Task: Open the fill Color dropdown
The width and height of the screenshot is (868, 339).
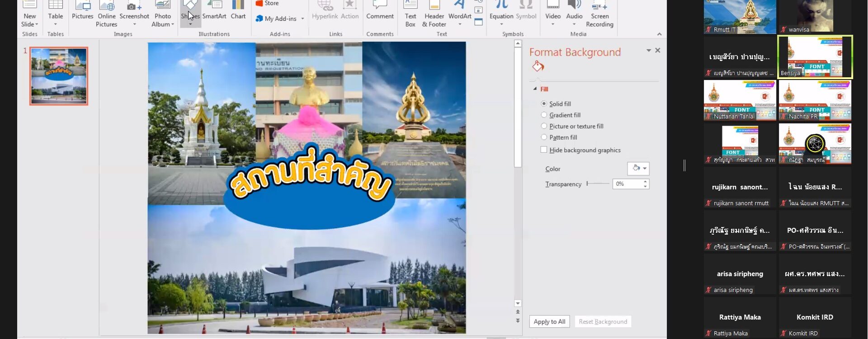Action: (638, 168)
